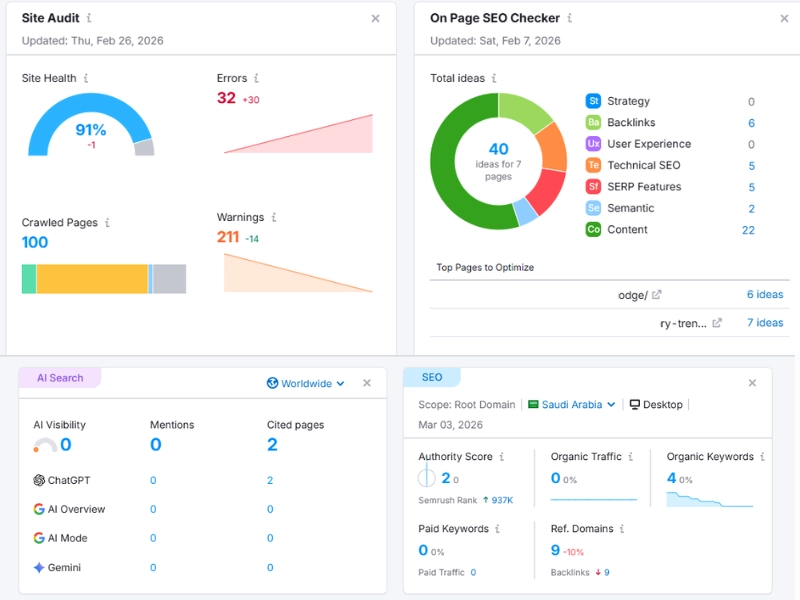800x600 pixels.
Task: Click the Technical SEO category icon
Action: [593, 165]
